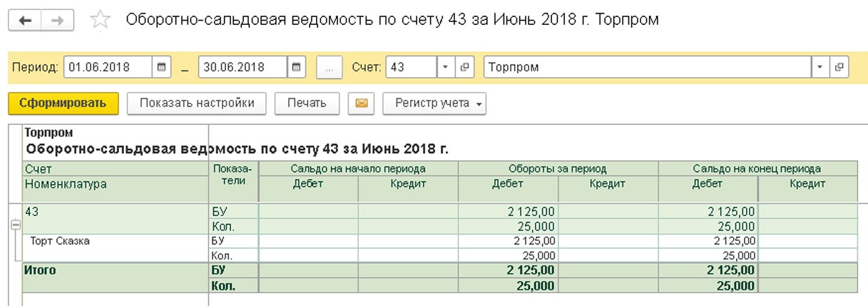Click the end date input field
Screen dimensions: 868x306
242,67
